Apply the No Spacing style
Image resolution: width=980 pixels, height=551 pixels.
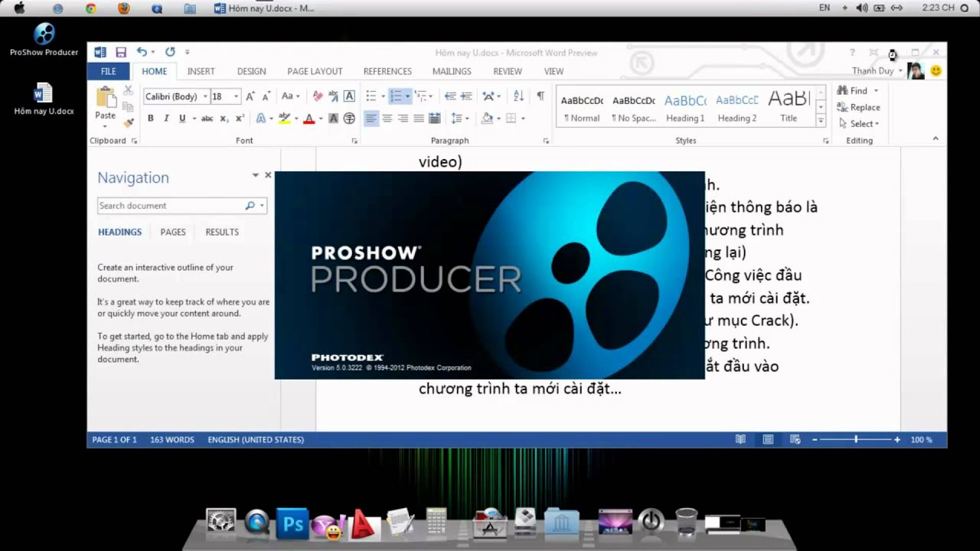coord(633,108)
